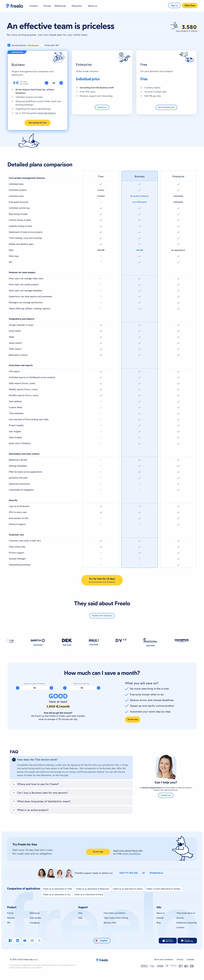Viewport: 204px width, 980px height.
Task: Open the Product menu in header
Action: point(34,6)
